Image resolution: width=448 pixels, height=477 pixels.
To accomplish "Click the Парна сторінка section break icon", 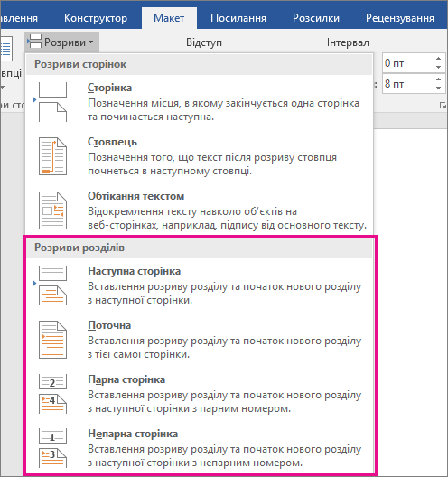I will [x=52, y=394].
